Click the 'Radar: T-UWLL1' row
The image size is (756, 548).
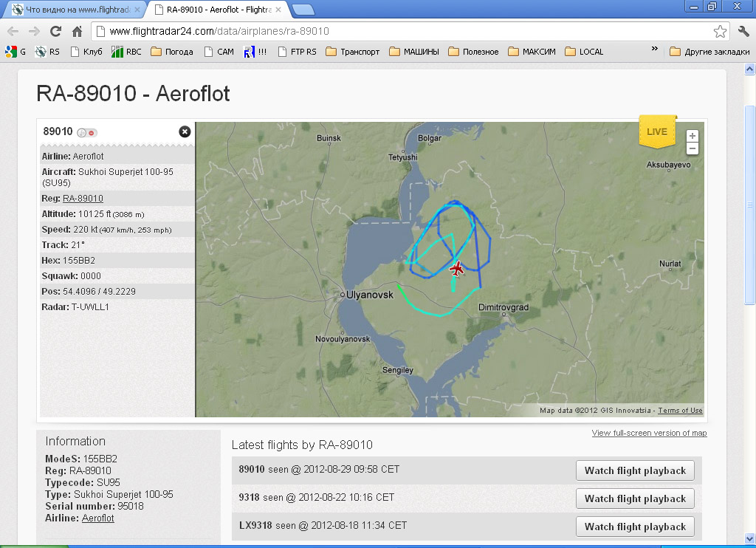coord(117,306)
